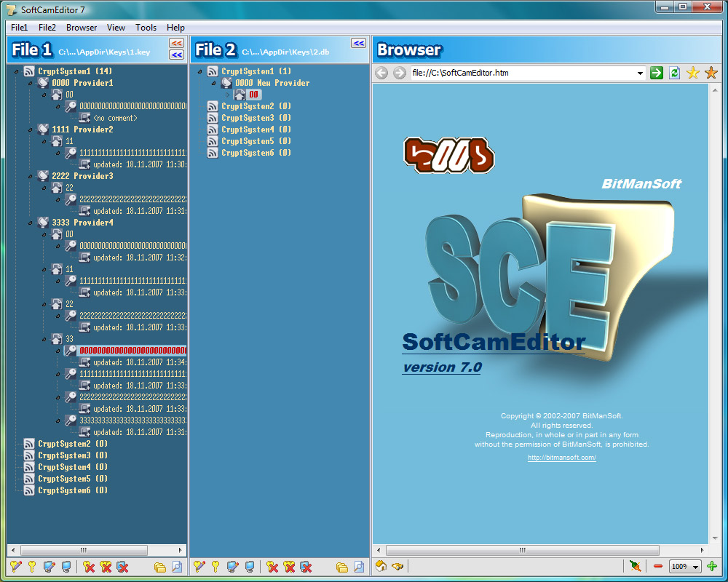This screenshot has height=582, width=728.
Task: Open the 100% zoom level dropdown
Action: 695,567
